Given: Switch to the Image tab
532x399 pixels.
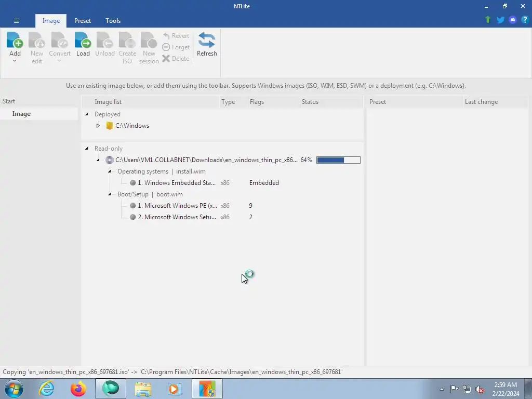Looking at the screenshot, I should (x=51, y=21).
